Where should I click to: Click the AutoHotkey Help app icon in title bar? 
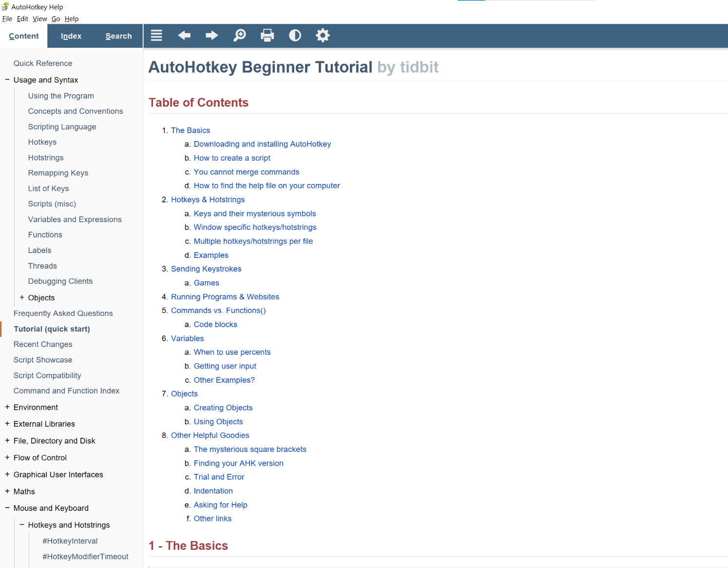pos(5,7)
